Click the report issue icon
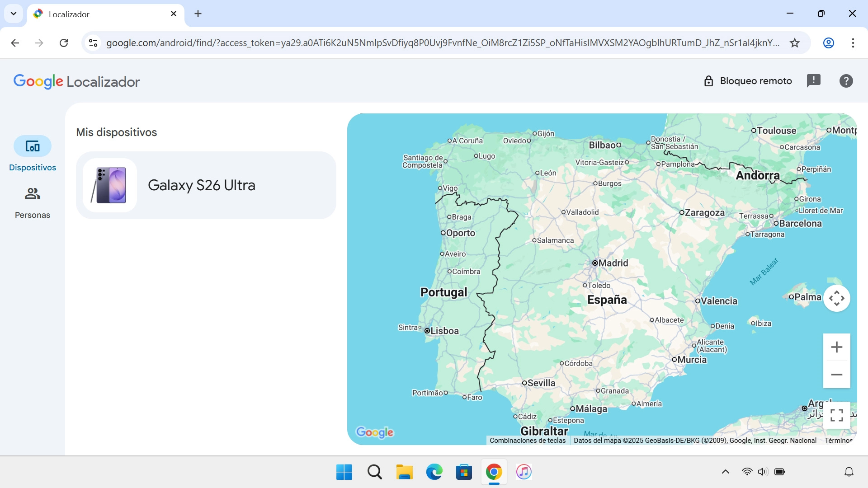 point(814,80)
